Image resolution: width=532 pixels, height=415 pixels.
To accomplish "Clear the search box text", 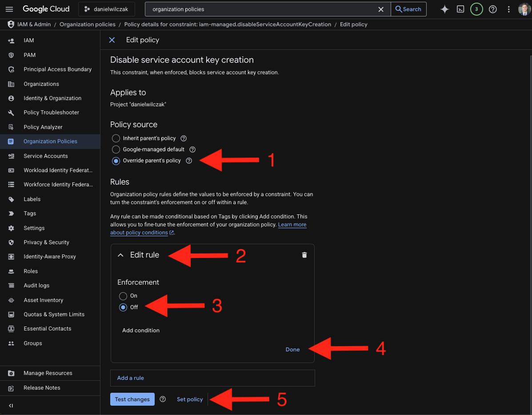I will coord(381,9).
